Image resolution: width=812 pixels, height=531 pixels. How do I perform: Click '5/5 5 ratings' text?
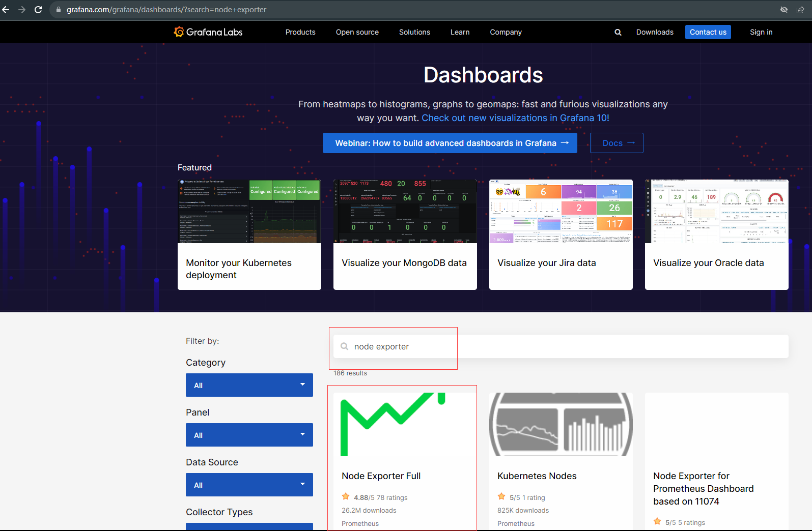[685, 522]
